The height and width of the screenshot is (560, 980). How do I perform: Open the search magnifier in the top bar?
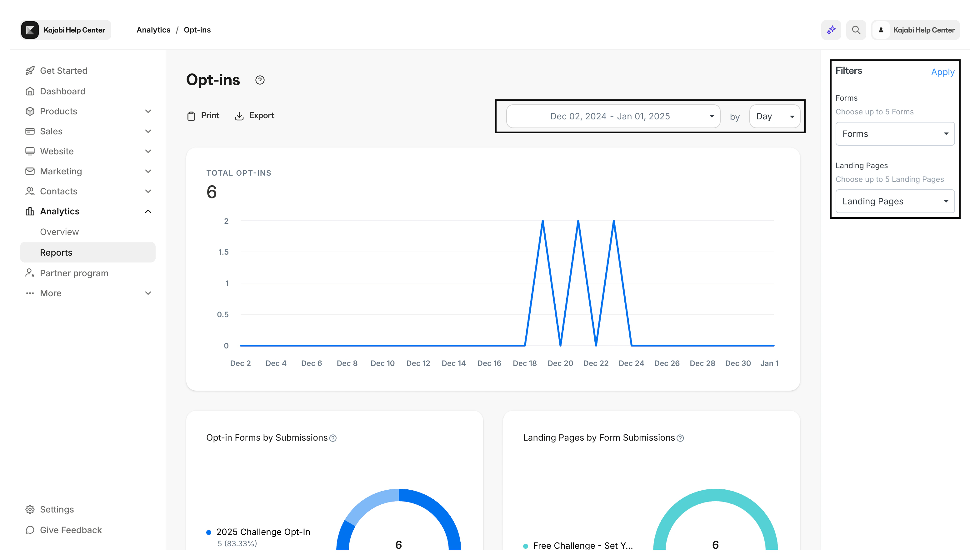856,30
